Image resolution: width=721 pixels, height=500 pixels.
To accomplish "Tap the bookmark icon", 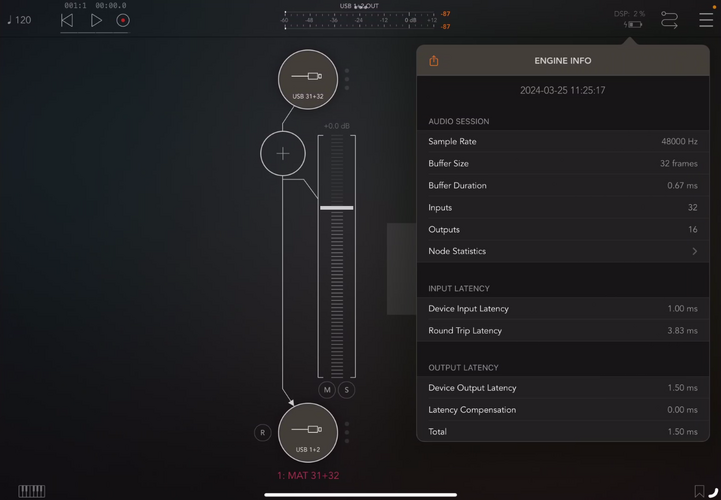I will tap(699, 491).
